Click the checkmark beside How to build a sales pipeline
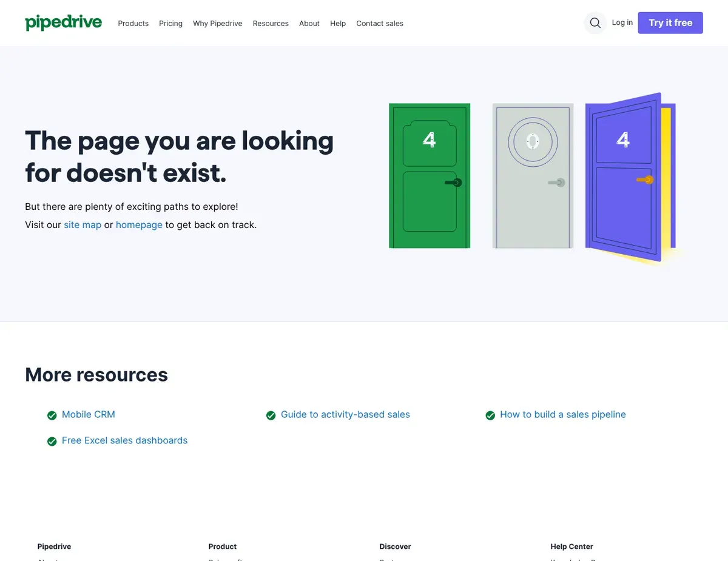Viewport: 728px width, 561px height. point(490,415)
